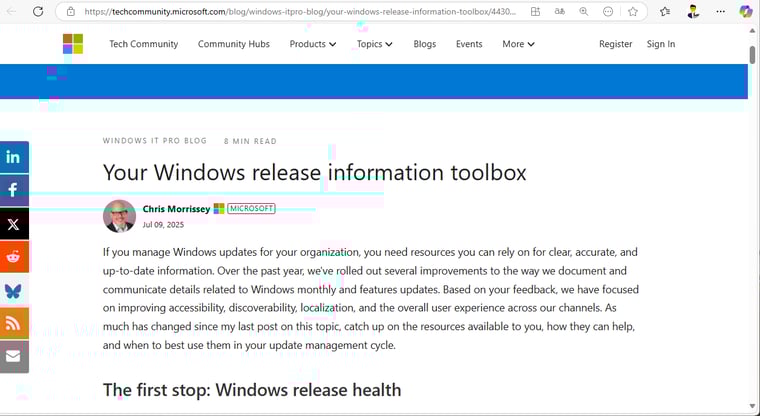Open zoom magnifier in address bar

click(584, 12)
